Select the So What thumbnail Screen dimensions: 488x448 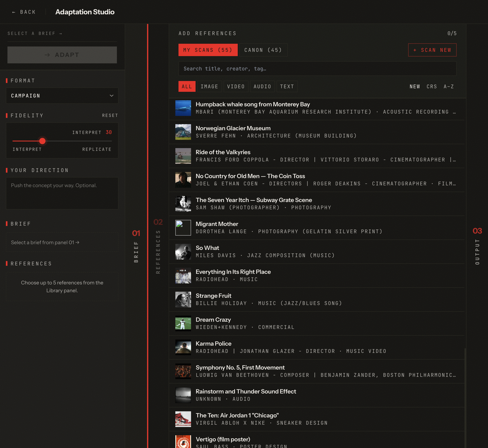[183, 252]
